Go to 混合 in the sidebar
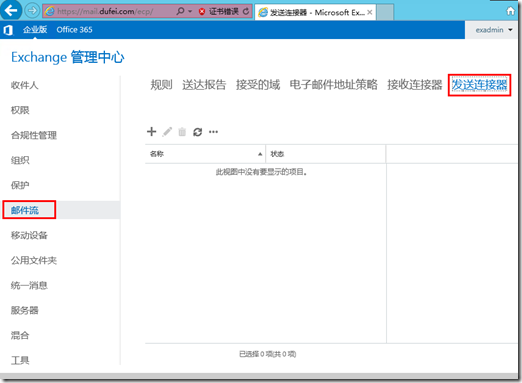The image size is (522, 383). point(20,335)
